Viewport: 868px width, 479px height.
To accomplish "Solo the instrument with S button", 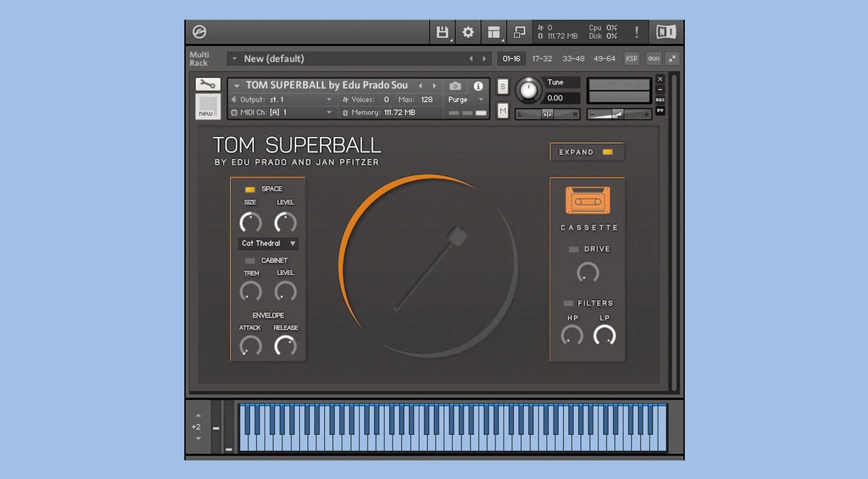I will [503, 86].
